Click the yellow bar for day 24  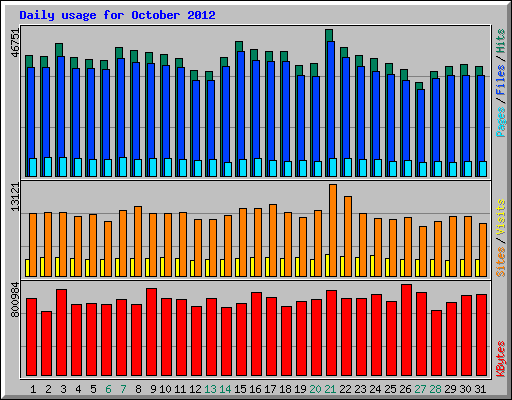pyautogui.click(x=372, y=266)
